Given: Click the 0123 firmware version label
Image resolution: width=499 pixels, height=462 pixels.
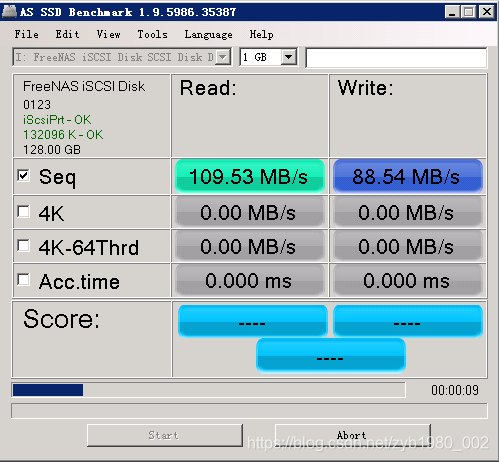Looking at the screenshot, I should click(37, 105).
